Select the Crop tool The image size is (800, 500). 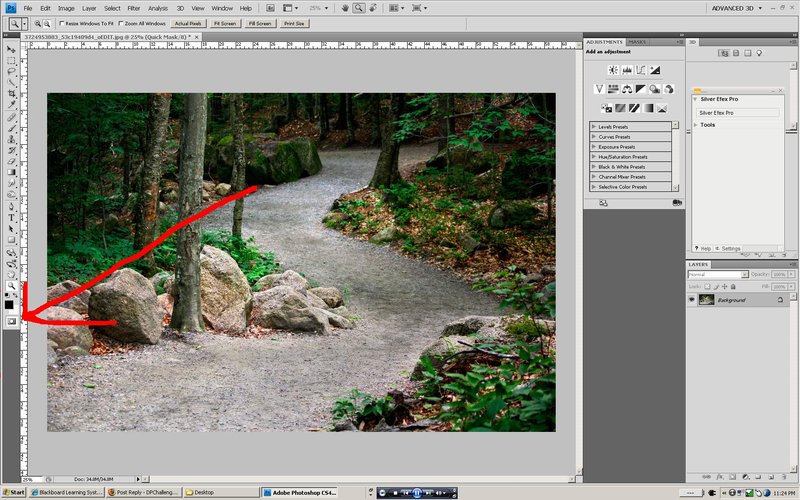pos(11,94)
